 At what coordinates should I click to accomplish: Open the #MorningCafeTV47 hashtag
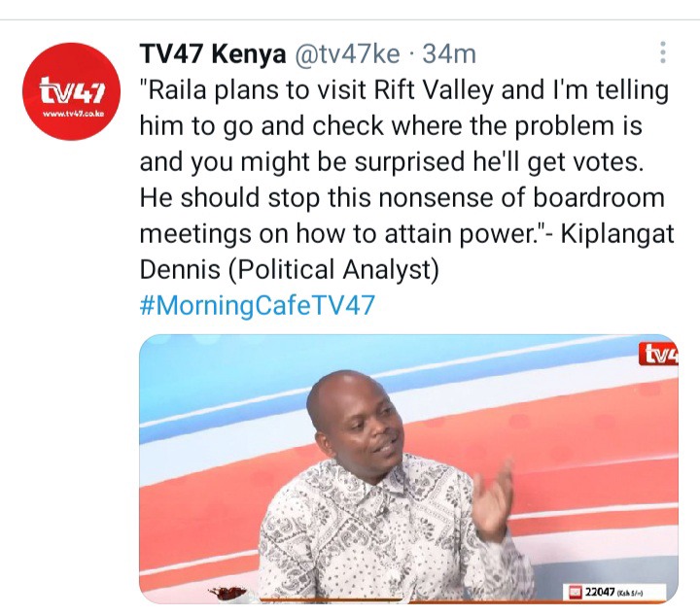257,305
